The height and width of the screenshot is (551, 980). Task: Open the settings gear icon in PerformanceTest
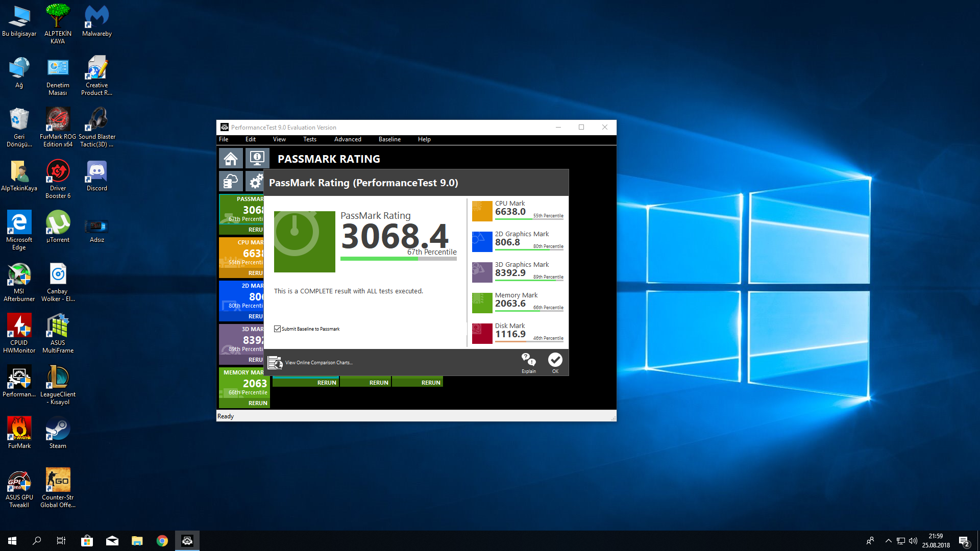(x=255, y=181)
